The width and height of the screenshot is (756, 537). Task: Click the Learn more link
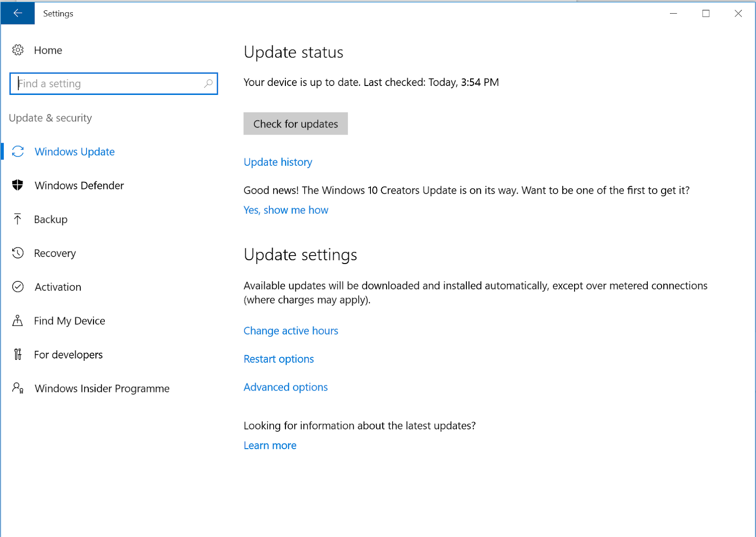point(270,445)
